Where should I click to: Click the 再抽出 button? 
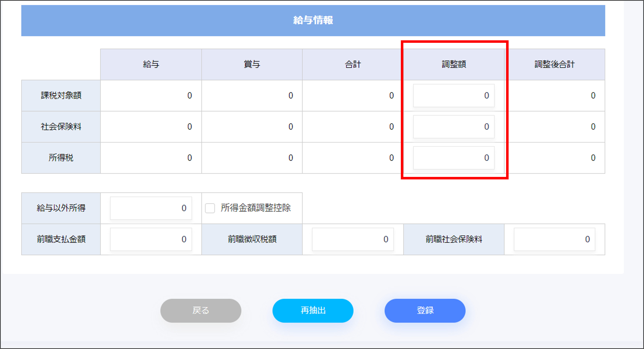pos(313,310)
